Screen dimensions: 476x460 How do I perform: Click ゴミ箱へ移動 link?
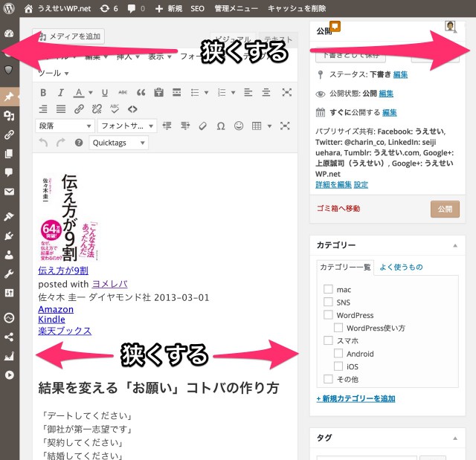tap(338, 208)
